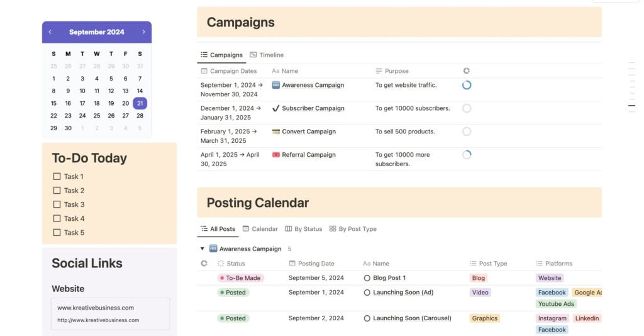The image size is (644, 336).
Task: Go to next month in calendar
Action: click(143, 31)
